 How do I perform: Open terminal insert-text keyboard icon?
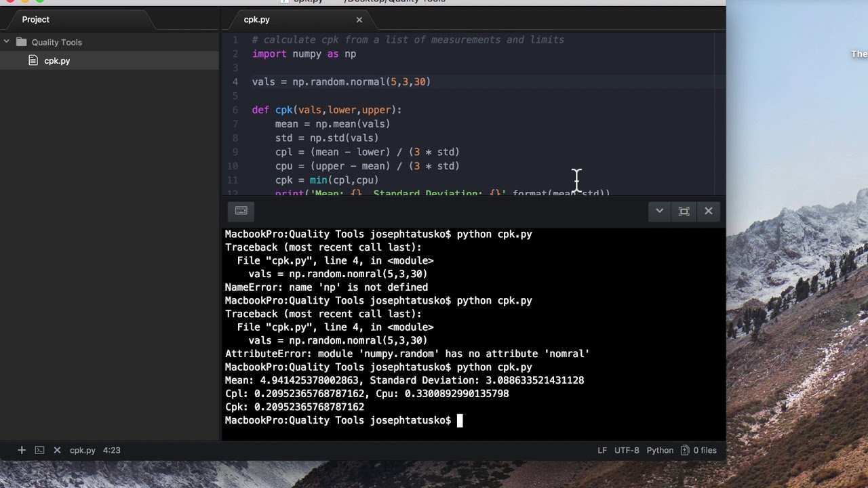tap(241, 211)
